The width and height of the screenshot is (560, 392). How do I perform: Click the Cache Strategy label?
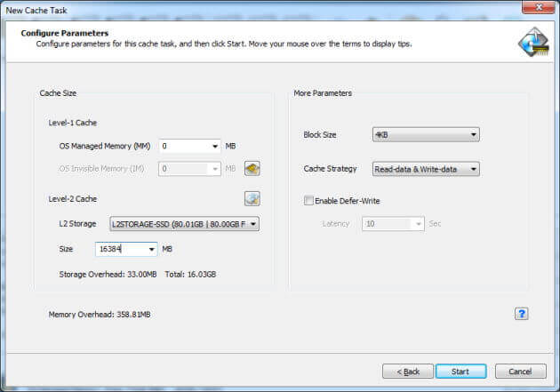330,169
